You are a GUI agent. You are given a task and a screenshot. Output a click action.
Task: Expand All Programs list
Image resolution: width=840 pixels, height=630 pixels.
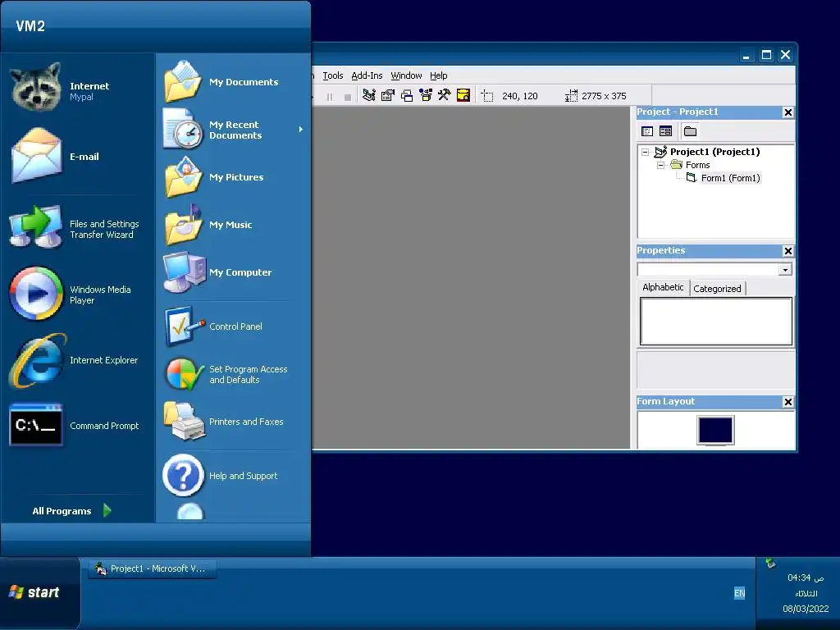click(x=71, y=510)
